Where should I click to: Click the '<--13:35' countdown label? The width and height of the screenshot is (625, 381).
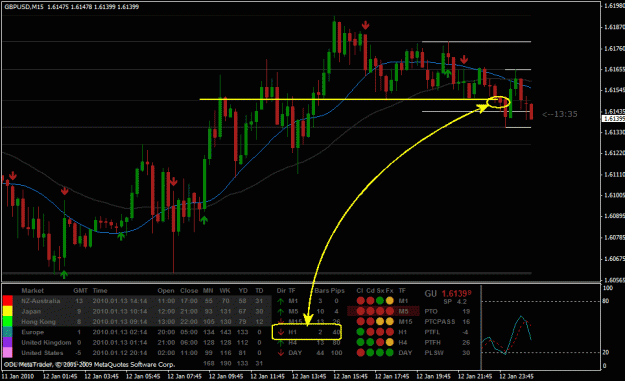[560, 114]
